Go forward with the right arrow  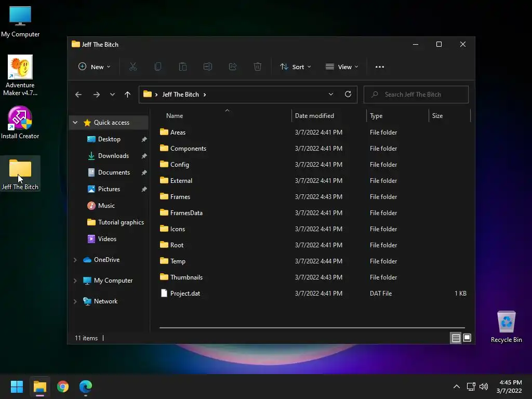coord(96,95)
